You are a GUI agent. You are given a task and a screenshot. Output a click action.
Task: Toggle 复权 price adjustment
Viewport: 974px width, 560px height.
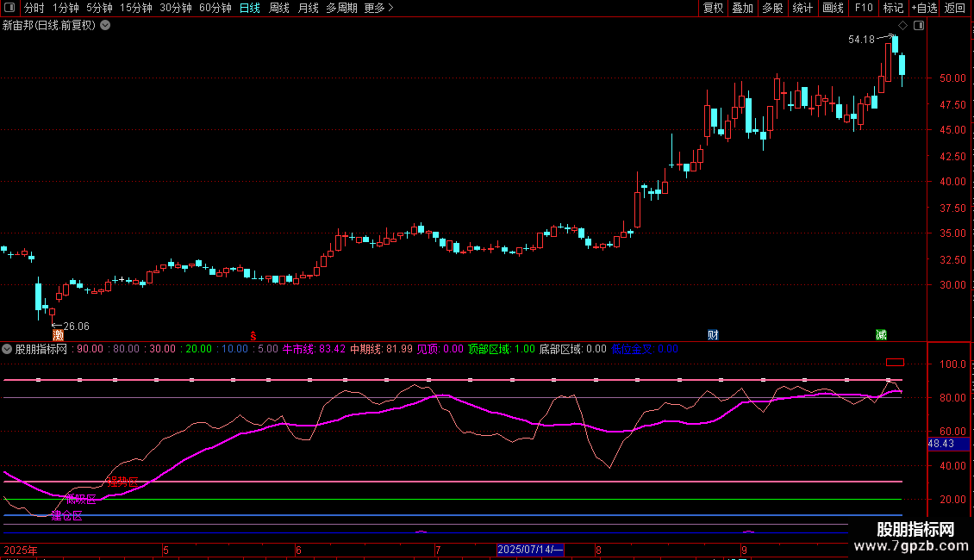pyautogui.click(x=714, y=9)
